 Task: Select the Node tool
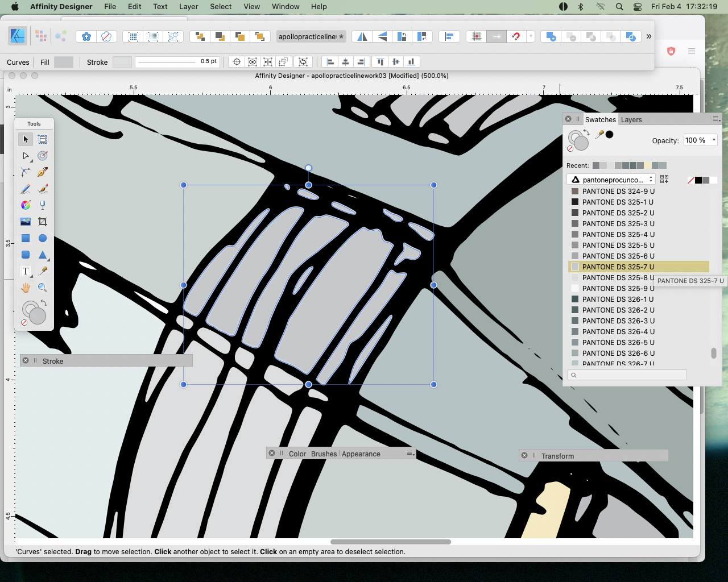coord(26,156)
